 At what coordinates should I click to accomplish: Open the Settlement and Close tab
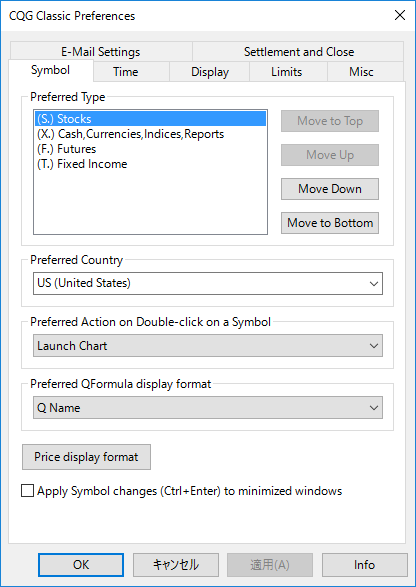[298, 51]
